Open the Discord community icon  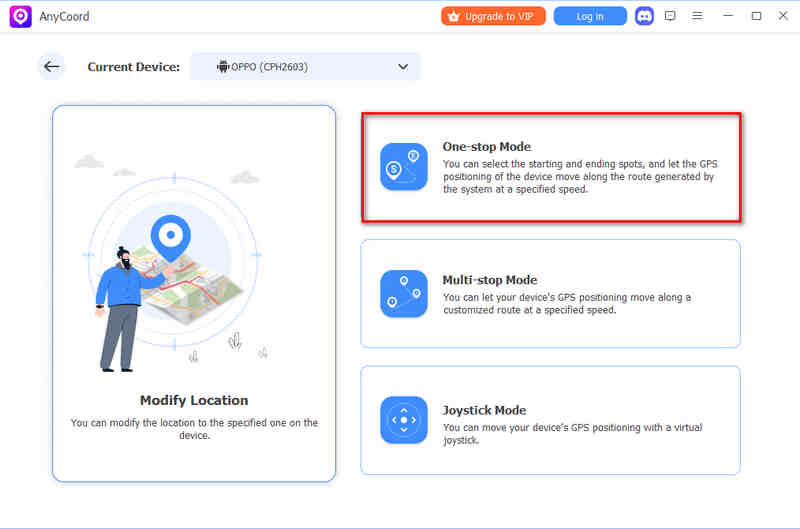click(x=644, y=16)
